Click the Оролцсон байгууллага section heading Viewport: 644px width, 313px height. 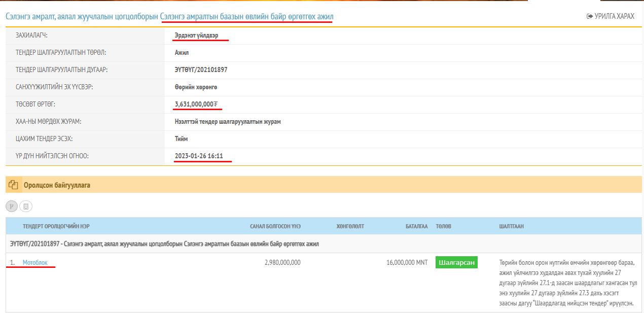click(57, 185)
